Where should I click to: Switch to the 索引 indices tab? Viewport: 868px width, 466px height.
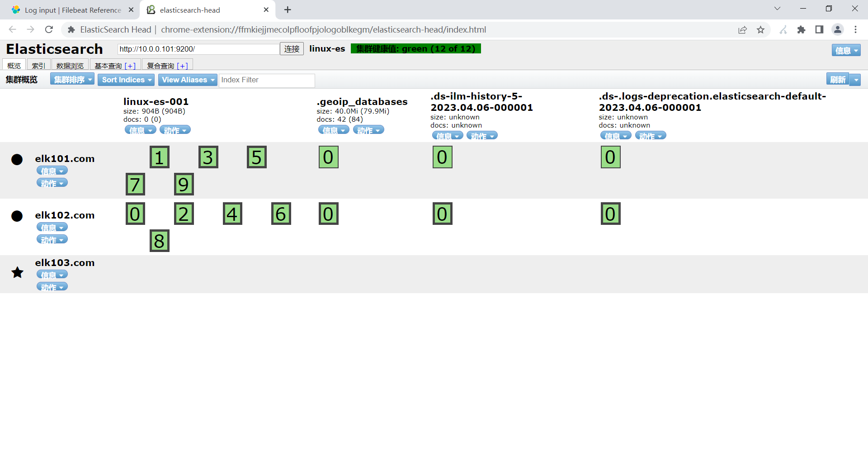click(38, 65)
